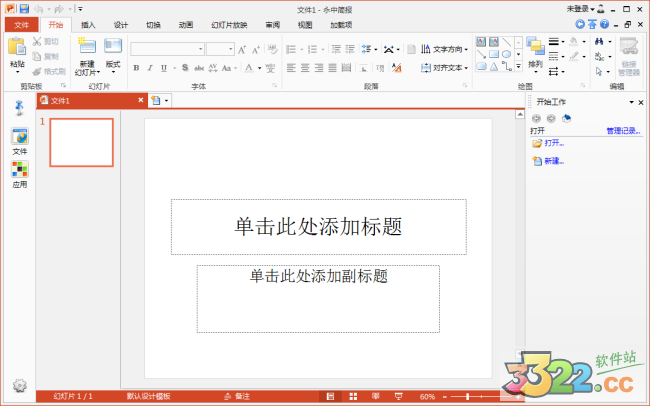650x406 pixels.
Task: Click the new document tab icon
Action: 156,100
